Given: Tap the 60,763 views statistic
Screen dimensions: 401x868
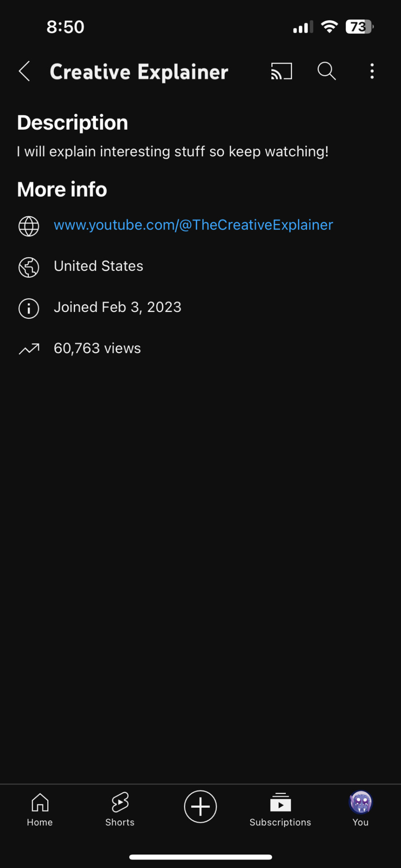Looking at the screenshot, I should point(97,348).
